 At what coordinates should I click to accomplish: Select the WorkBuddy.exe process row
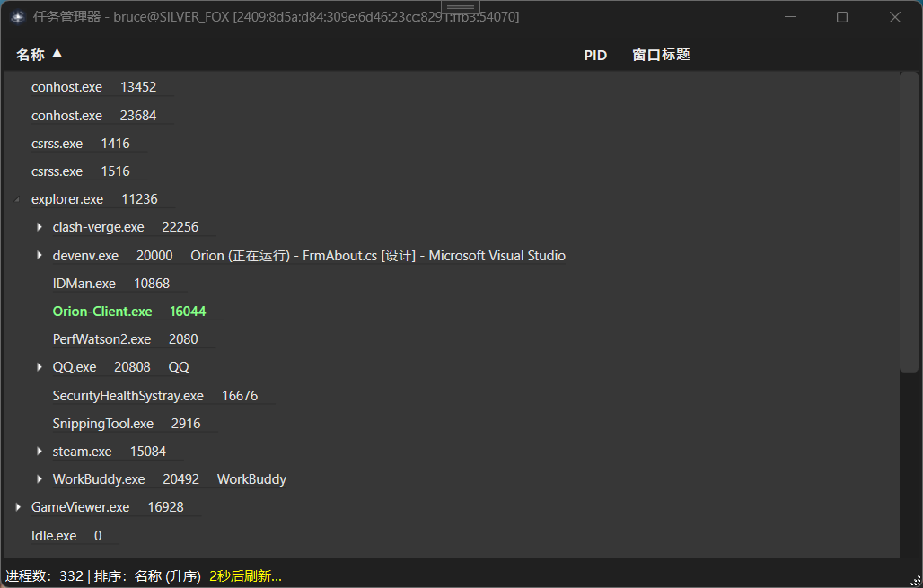tap(170, 479)
